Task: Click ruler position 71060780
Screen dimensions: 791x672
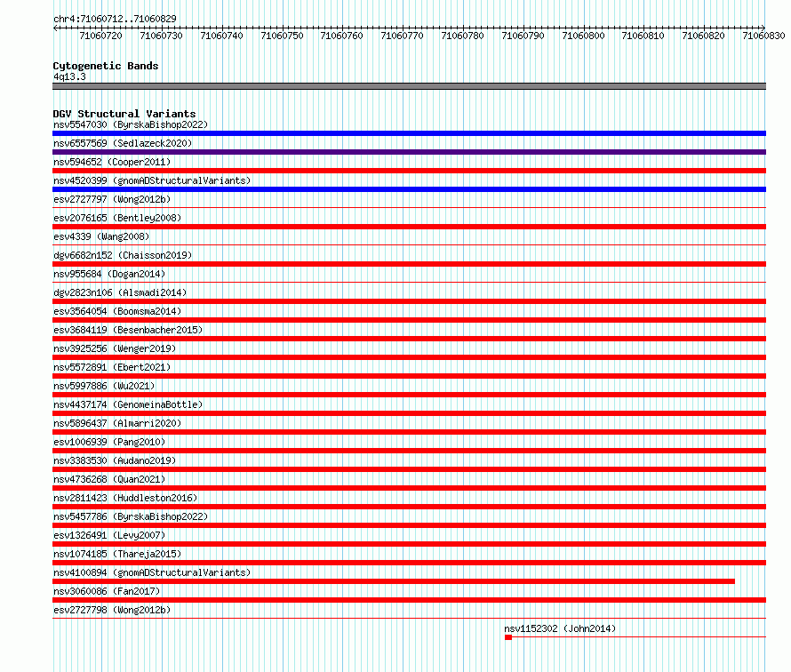Action: (x=462, y=36)
